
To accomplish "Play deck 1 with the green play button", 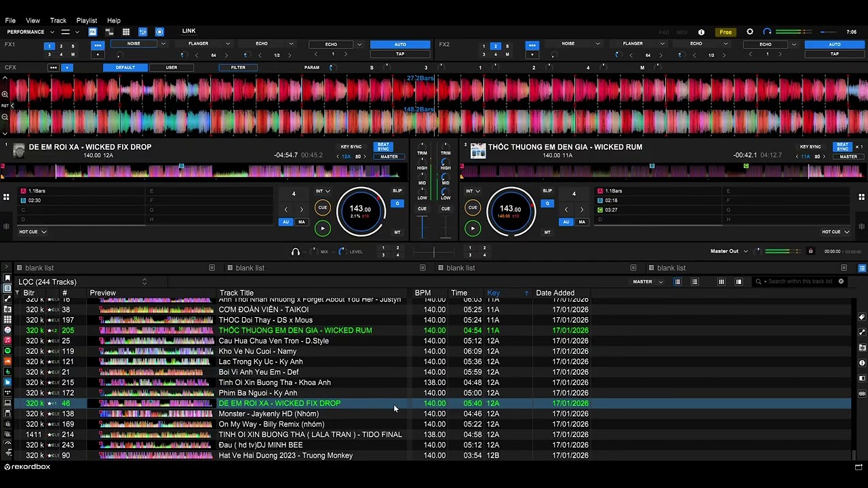I will 322,228.
